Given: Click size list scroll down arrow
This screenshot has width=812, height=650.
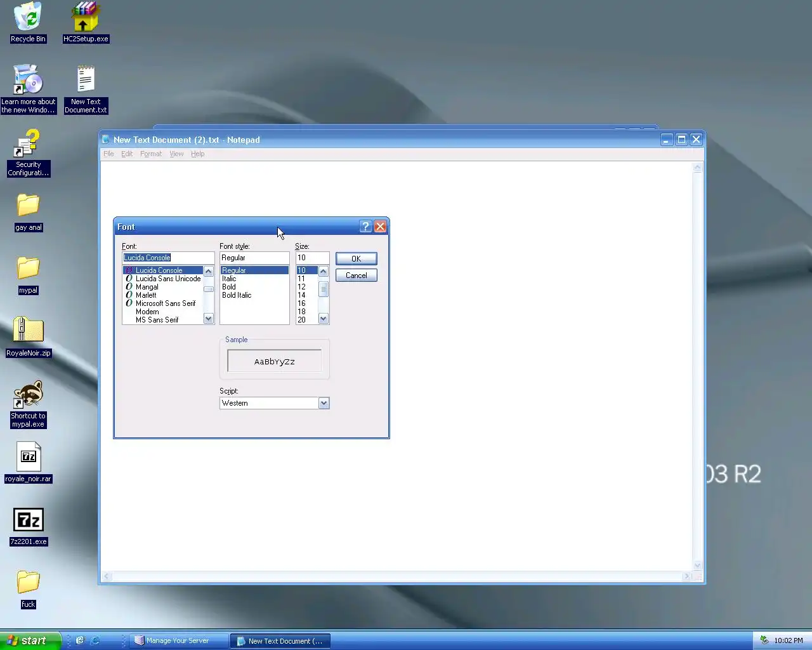Looking at the screenshot, I should point(324,319).
